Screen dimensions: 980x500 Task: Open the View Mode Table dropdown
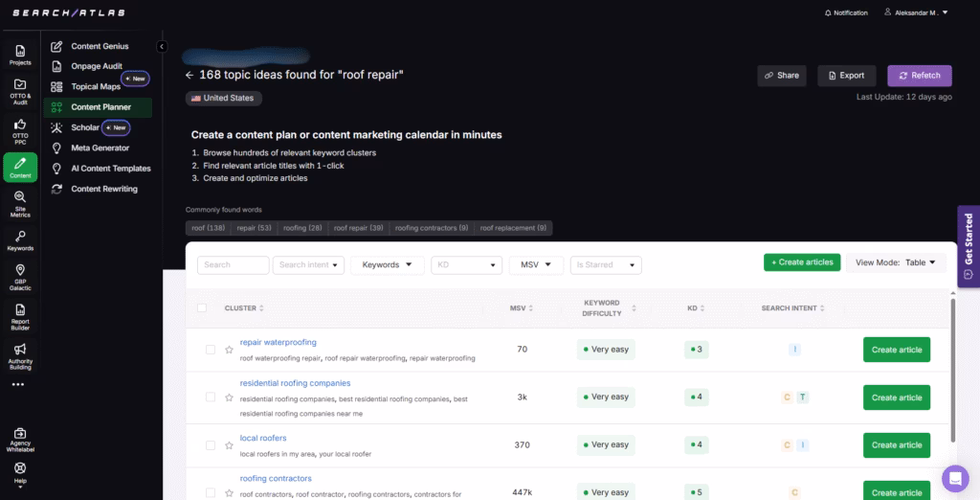(x=896, y=262)
